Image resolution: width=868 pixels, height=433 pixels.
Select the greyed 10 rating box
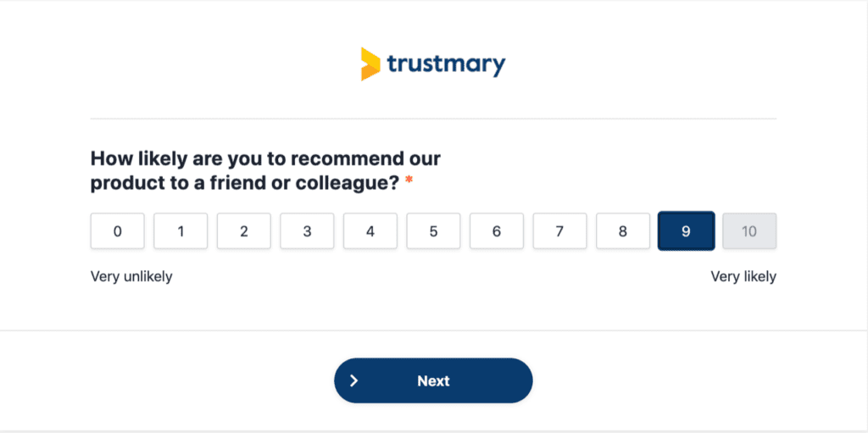point(749,230)
